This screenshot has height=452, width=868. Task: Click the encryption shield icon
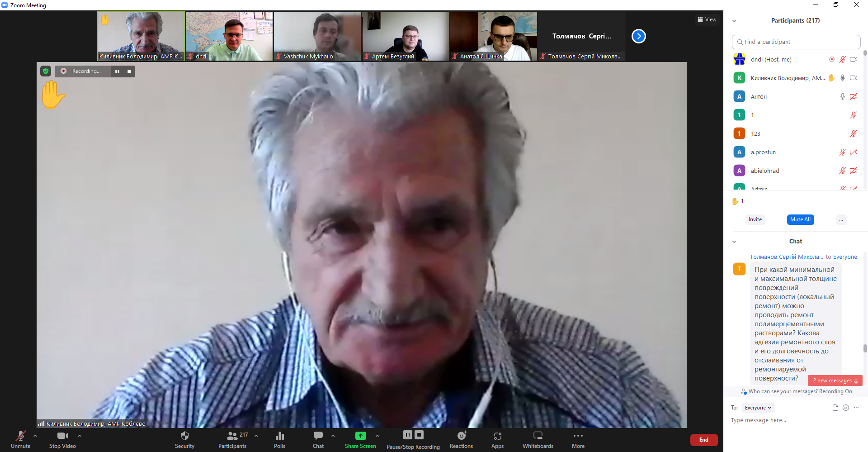[46, 71]
